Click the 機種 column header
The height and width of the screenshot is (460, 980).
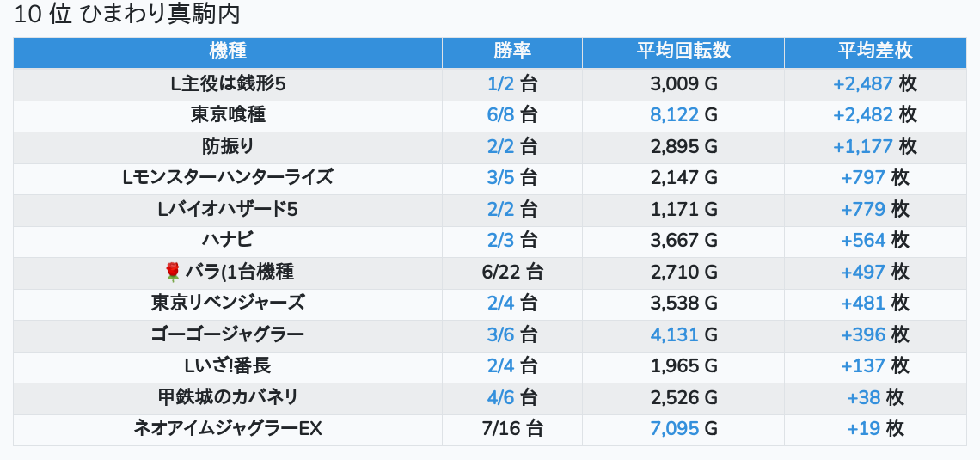tap(228, 51)
